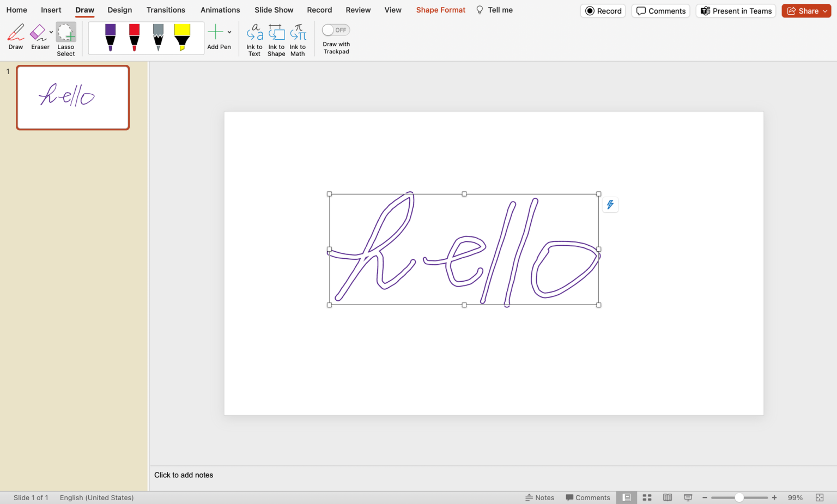Click Present in Teams
The height and width of the screenshot is (504, 837).
pos(736,11)
